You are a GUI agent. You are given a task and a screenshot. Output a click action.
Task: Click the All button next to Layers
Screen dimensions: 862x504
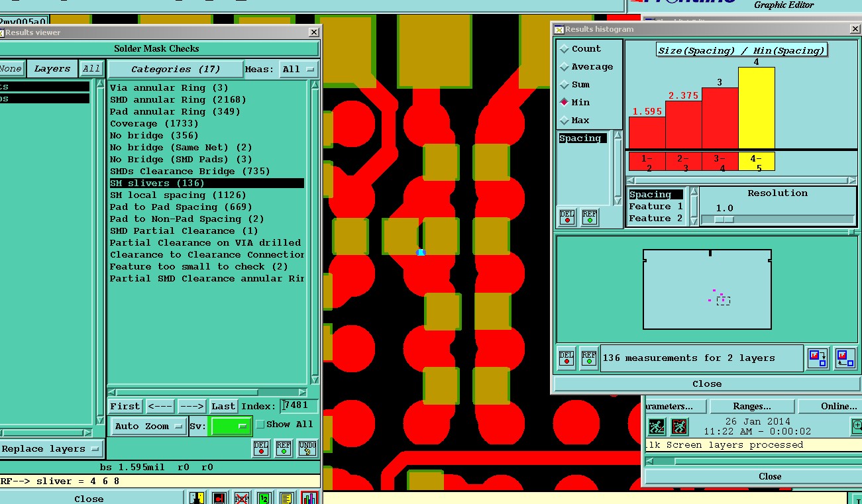[91, 69]
